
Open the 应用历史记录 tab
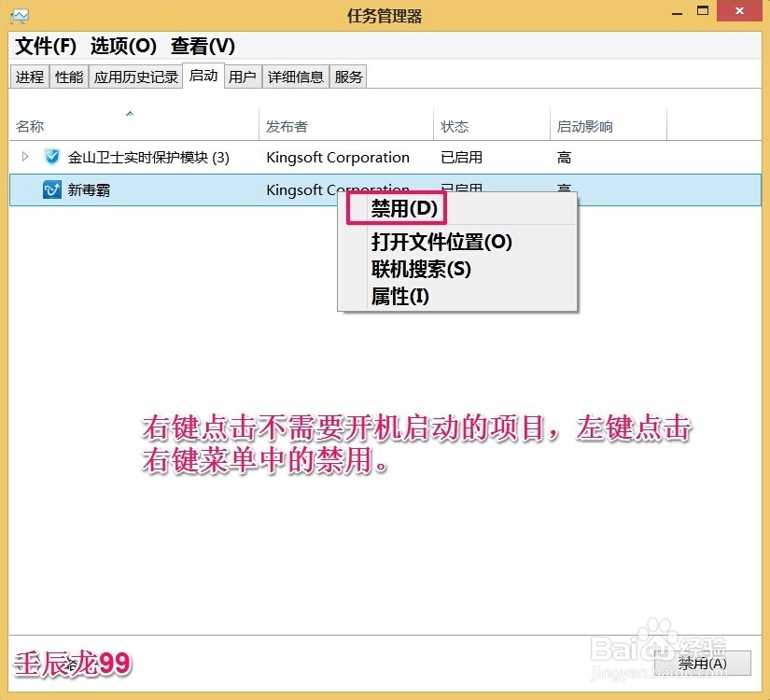point(135,77)
